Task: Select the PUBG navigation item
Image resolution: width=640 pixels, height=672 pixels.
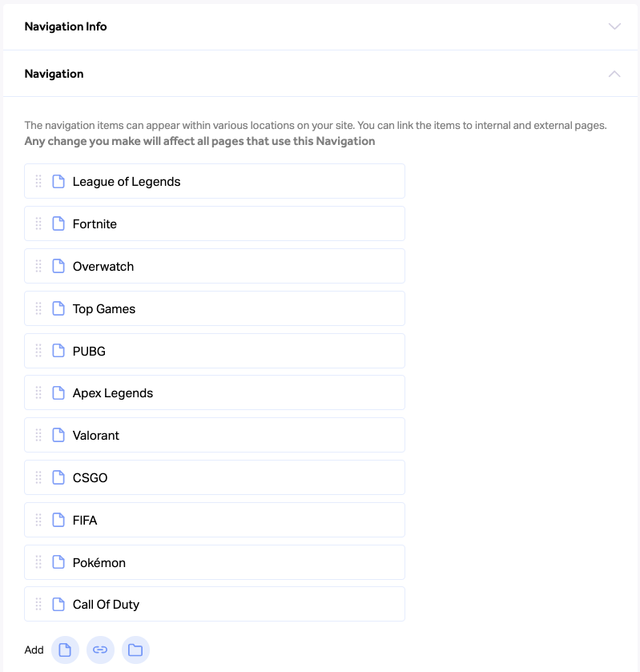Action: tap(215, 351)
